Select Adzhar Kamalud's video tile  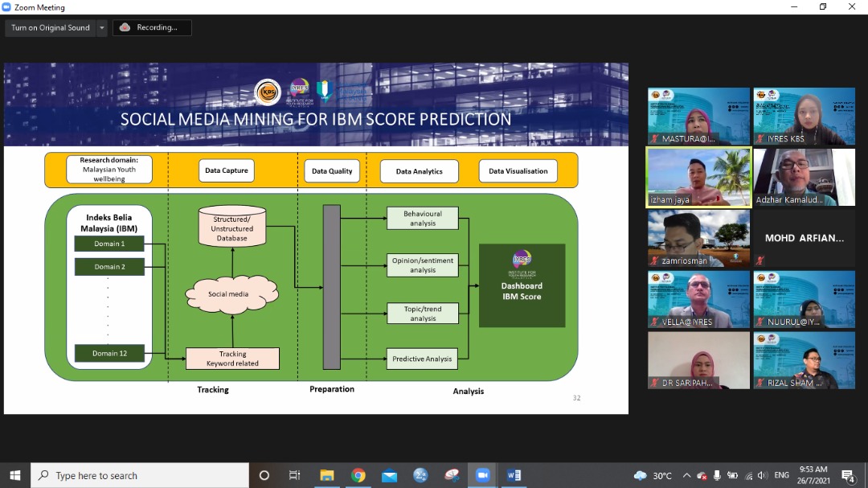(x=804, y=177)
